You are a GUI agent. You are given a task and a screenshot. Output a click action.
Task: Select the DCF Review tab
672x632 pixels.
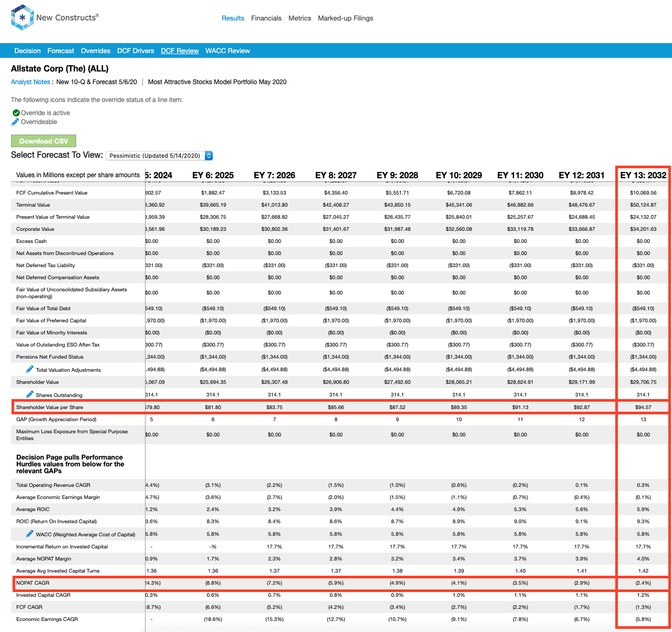pos(180,51)
